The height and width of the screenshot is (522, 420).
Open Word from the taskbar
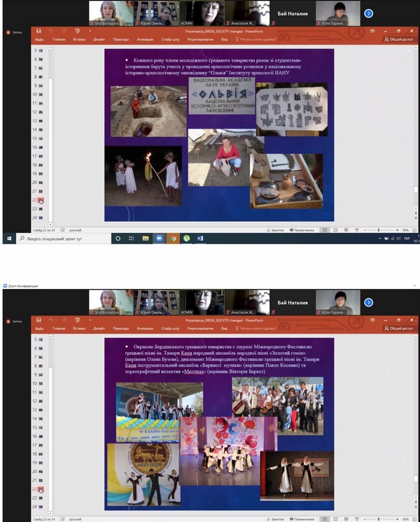200,239
